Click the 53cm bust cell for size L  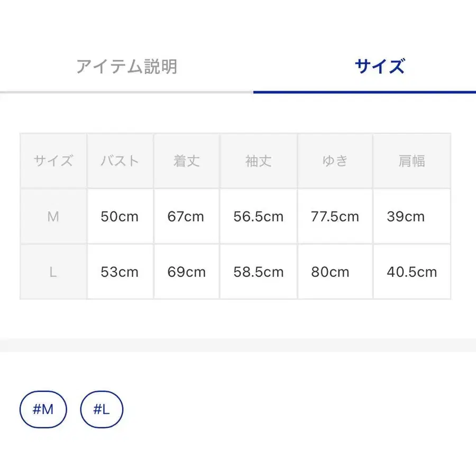click(x=120, y=272)
